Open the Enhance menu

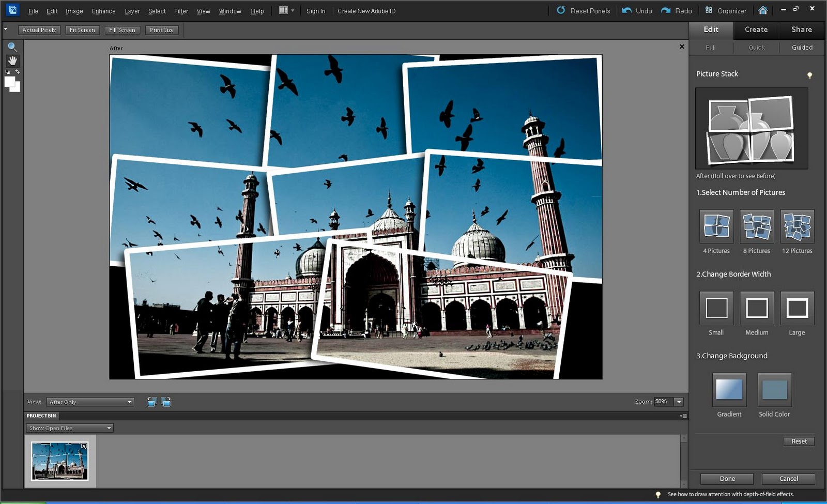click(x=103, y=11)
